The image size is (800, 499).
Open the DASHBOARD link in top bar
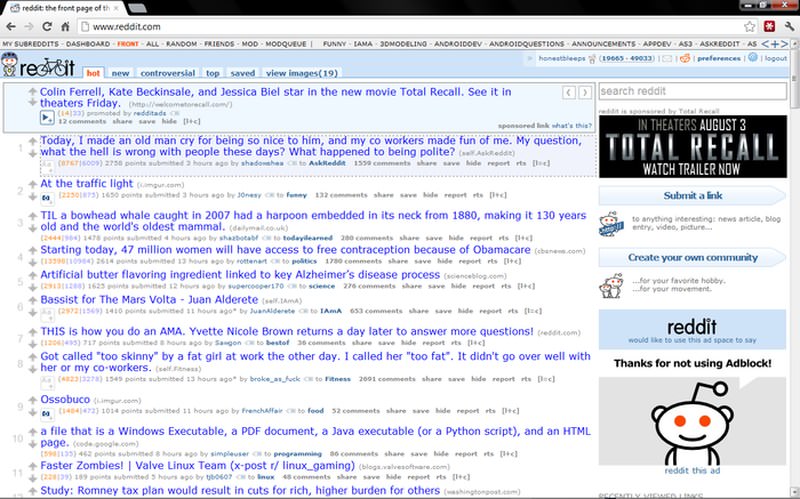click(88, 44)
